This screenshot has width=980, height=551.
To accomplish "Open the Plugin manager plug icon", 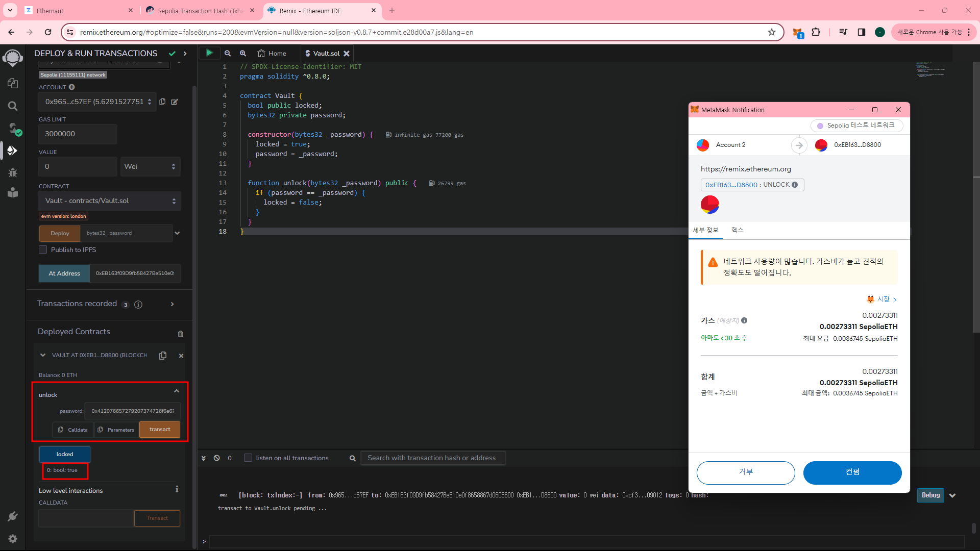I will 13,516.
